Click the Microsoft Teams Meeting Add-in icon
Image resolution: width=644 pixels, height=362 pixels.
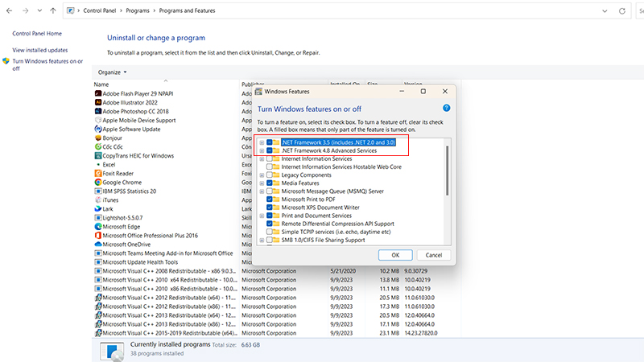click(98, 253)
